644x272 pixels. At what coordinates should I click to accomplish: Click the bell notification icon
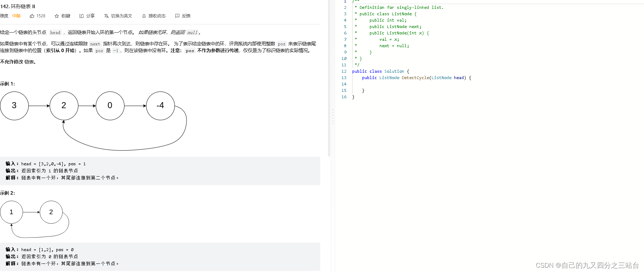click(144, 16)
